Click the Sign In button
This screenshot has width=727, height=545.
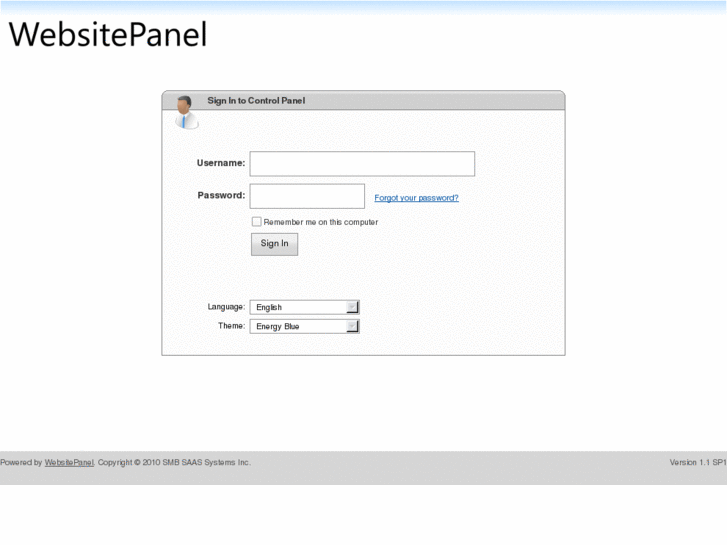(274, 244)
